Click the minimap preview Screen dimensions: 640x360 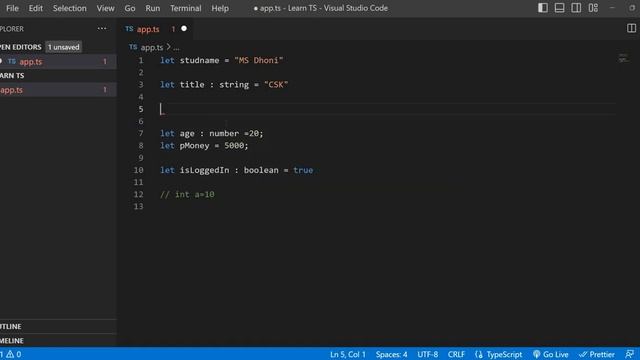pyautogui.click(x=623, y=58)
